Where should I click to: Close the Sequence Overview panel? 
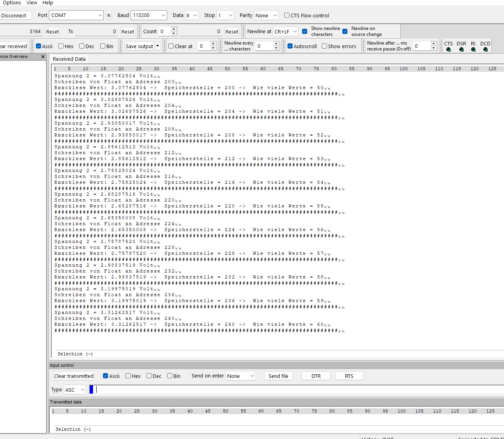click(x=43, y=56)
